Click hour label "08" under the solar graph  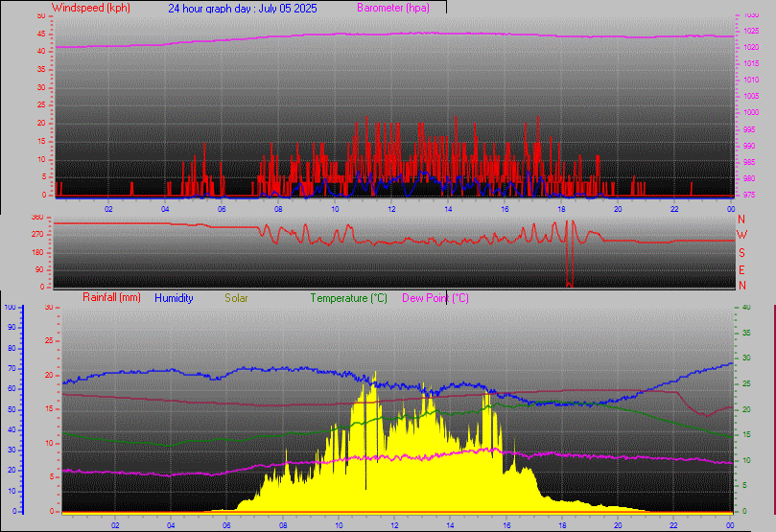coord(283,525)
